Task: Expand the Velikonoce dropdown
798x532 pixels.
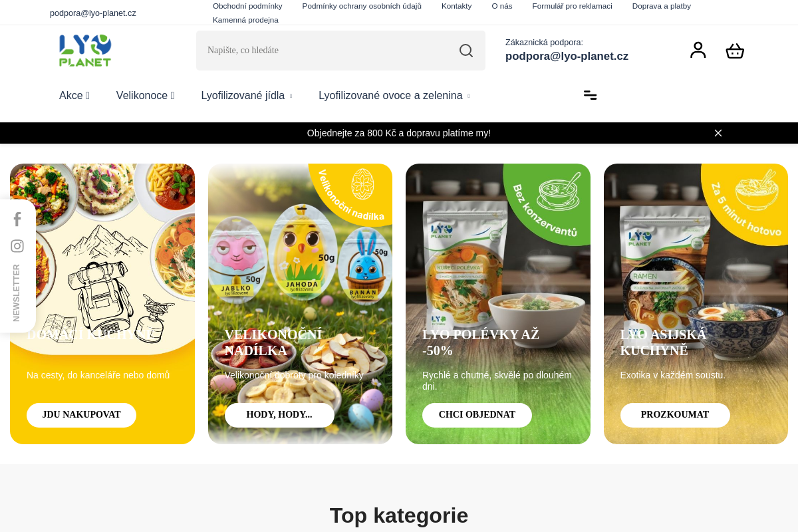Action: click(146, 95)
